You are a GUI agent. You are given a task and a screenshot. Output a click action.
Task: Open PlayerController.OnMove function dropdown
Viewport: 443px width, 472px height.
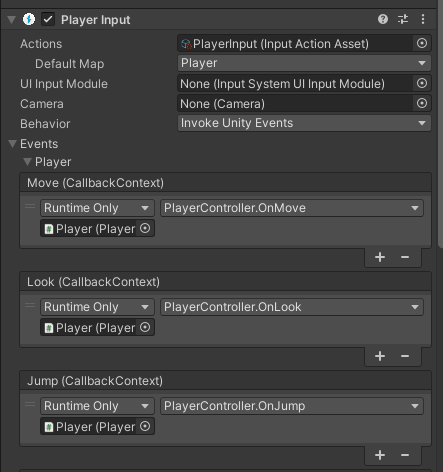point(292,208)
